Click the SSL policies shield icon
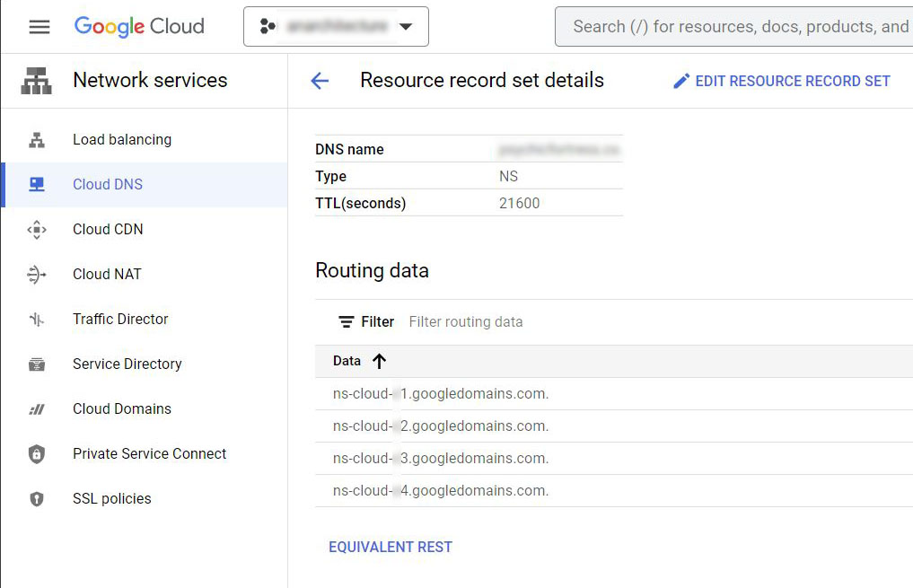 coord(37,499)
